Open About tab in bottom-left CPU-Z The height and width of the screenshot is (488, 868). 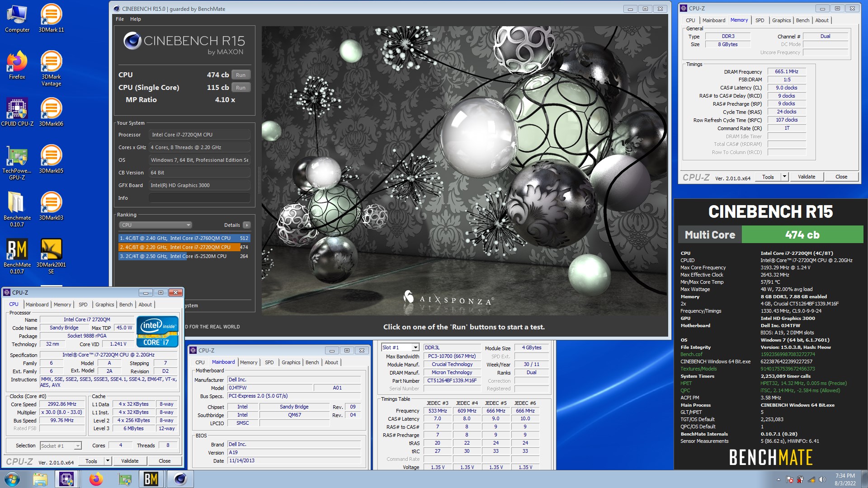point(145,305)
